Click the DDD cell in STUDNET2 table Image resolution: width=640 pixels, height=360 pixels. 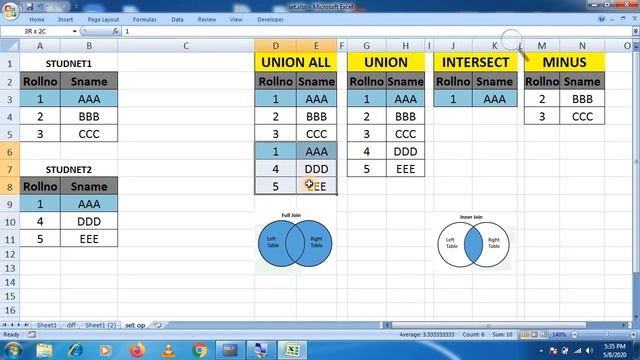[x=89, y=222]
